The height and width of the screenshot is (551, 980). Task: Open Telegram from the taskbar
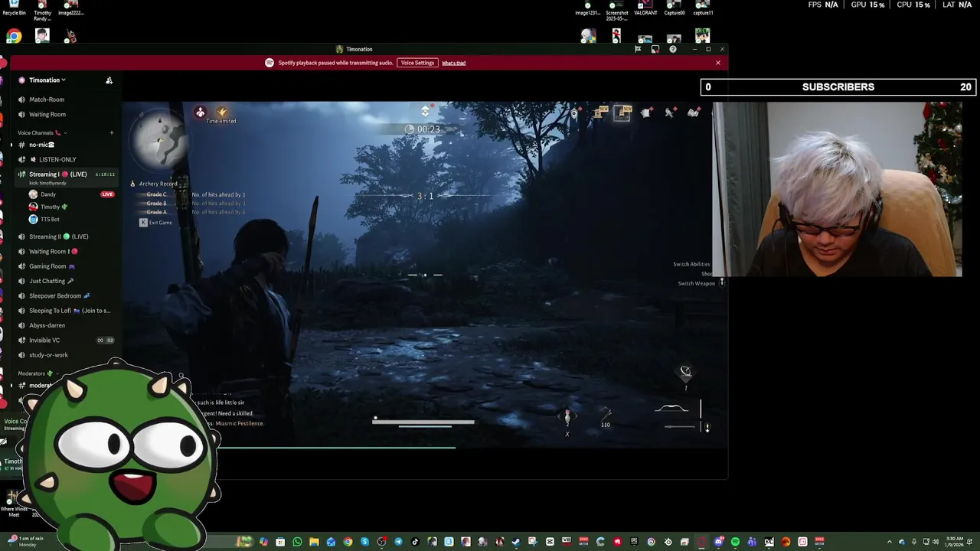pos(398,542)
